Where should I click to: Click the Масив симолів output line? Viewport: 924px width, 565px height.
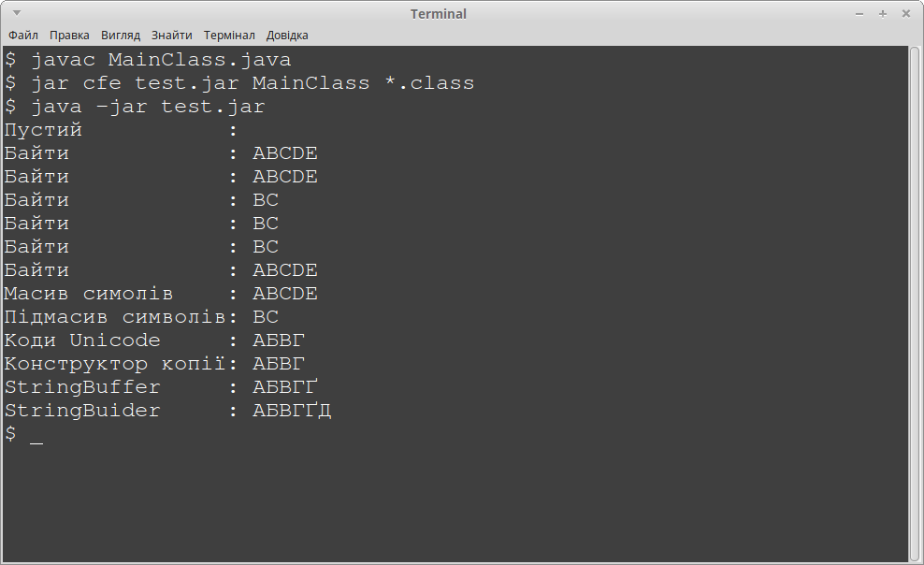[x=161, y=294]
